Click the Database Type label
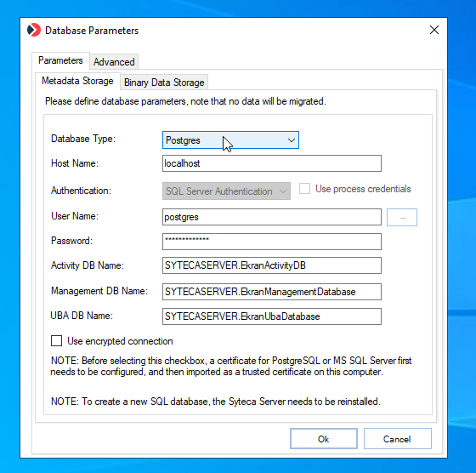476x473 pixels. (83, 139)
